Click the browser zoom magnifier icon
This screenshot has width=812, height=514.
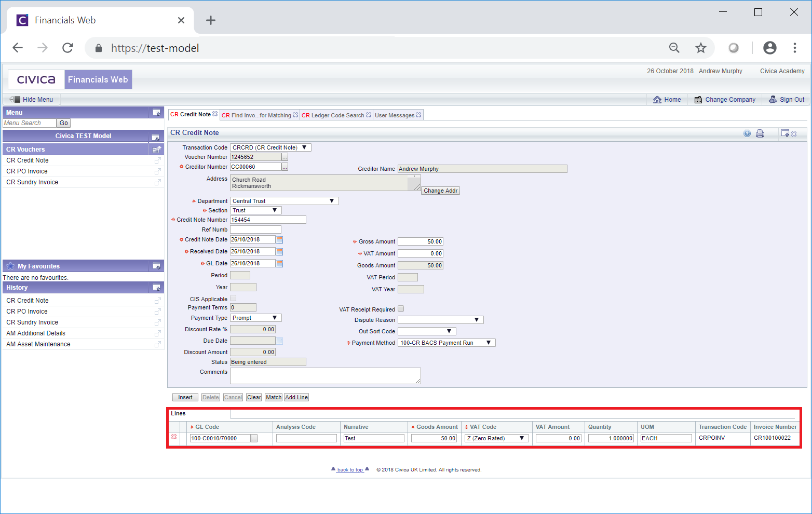[674, 48]
